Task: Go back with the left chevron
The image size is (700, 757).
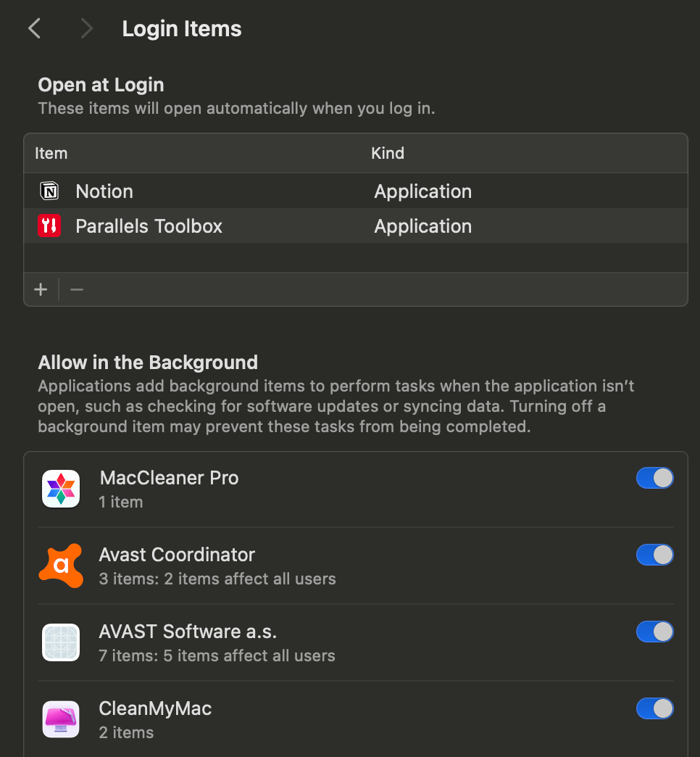Action: pos(34,28)
